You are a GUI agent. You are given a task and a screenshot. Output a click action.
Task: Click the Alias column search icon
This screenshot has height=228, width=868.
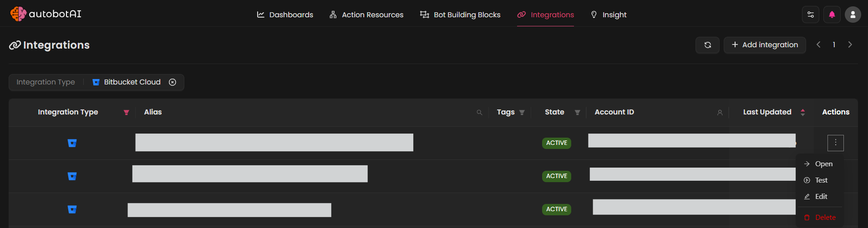pos(479,113)
